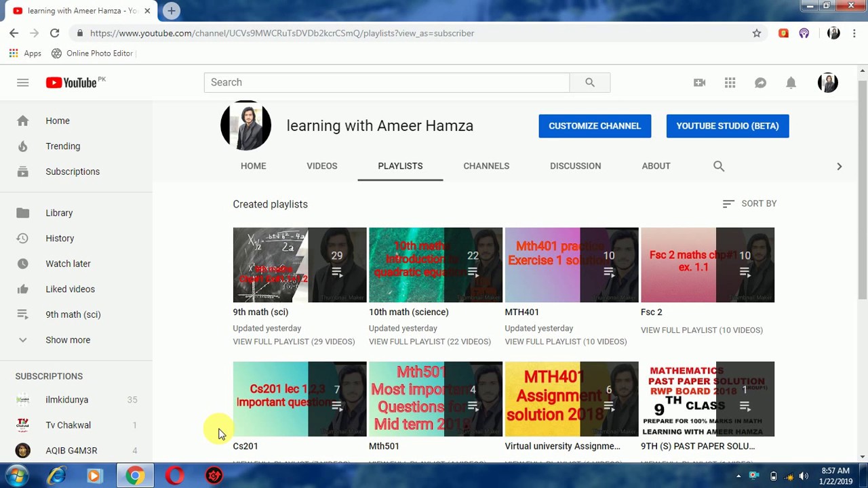868x488 pixels.
Task: Click the CUSTOMIZE CHANNEL button
Action: tap(595, 126)
